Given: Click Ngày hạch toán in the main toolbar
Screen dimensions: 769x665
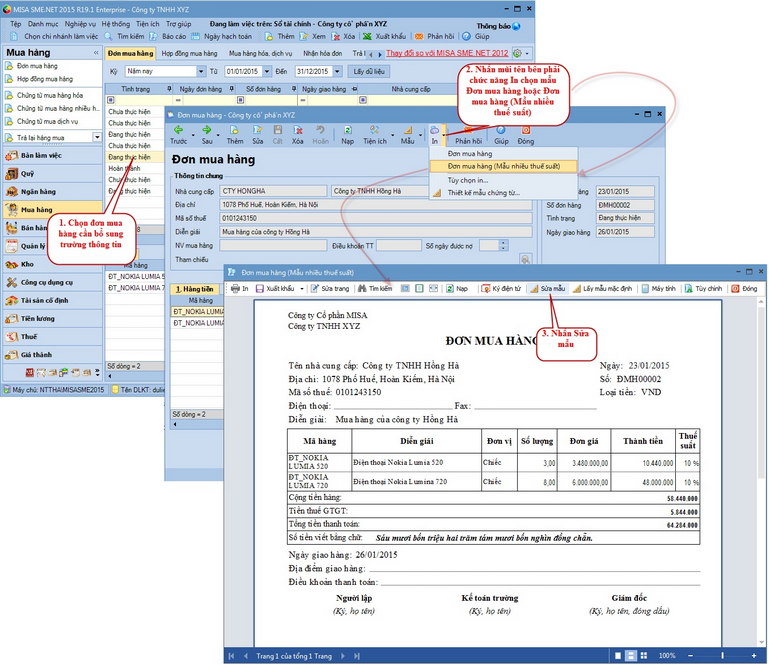Looking at the screenshot, I should click(x=221, y=36).
